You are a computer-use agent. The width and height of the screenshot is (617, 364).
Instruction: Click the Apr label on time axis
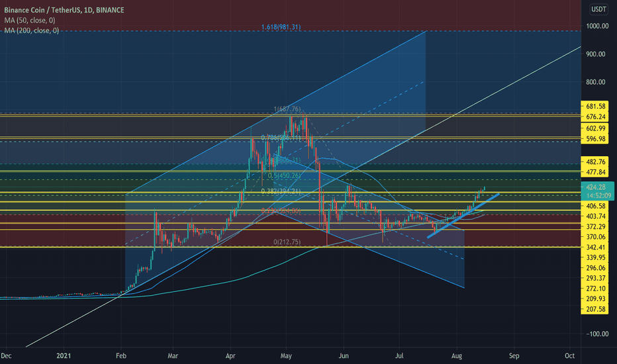[x=230, y=356]
